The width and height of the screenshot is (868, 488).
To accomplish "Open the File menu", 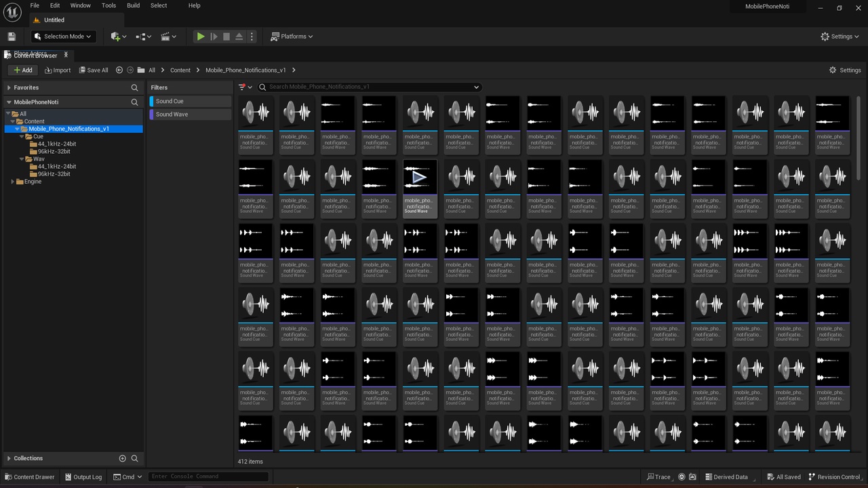I will tap(35, 5).
